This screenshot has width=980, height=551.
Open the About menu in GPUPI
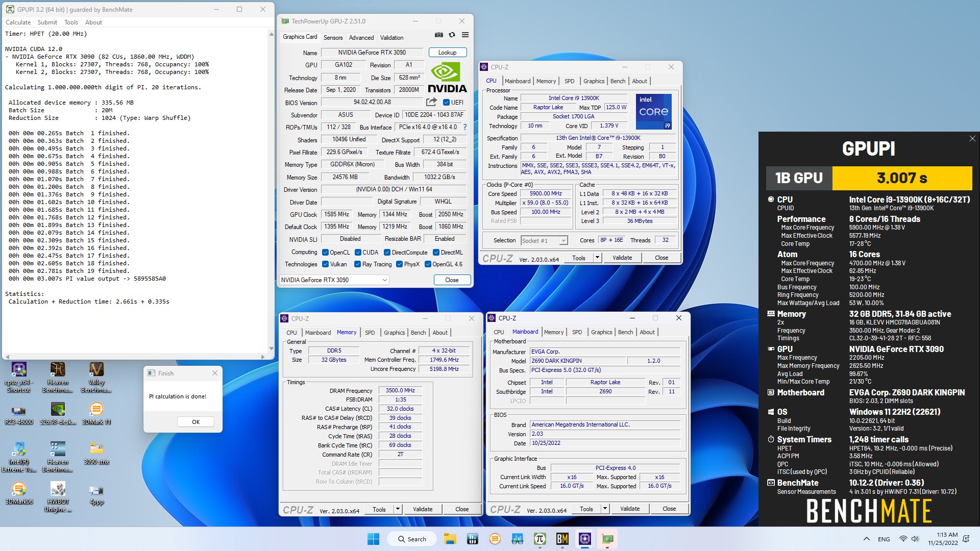(93, 22)
